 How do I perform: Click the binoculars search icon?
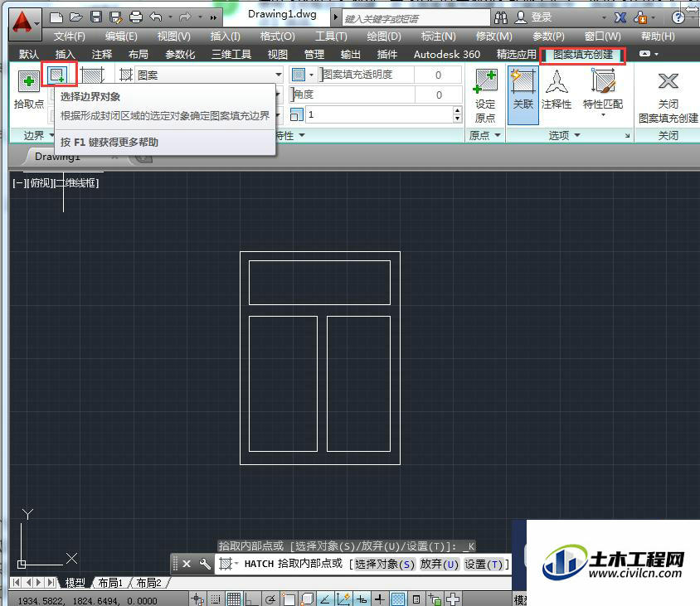[501, 18]
